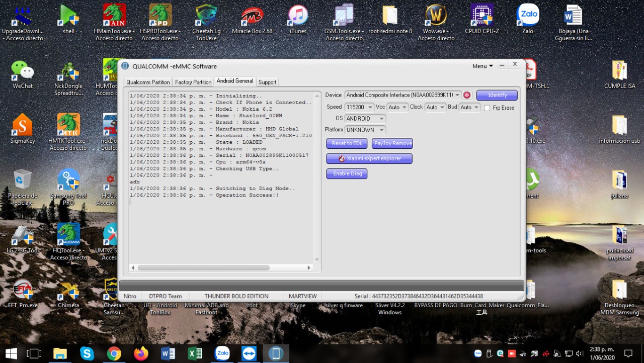This screenshot has height=363, width=644.
Task: Open the iTunes desktop icon
Action: 298,20
